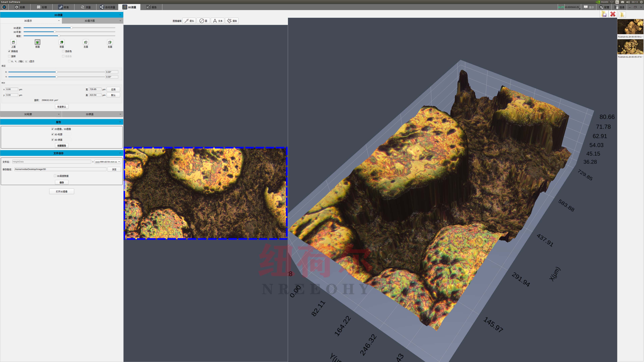Toggle the 旋转 rotation checkbox

coord(9,56)
